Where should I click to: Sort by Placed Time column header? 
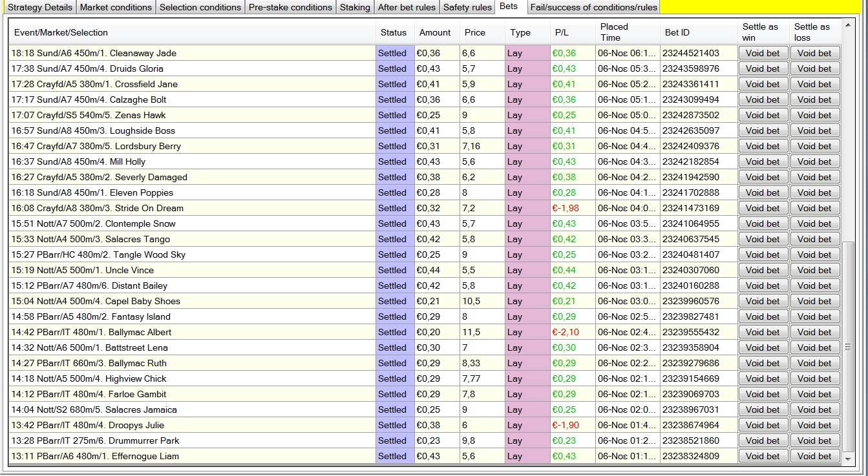pyautogui.click(x=628, y=32)
